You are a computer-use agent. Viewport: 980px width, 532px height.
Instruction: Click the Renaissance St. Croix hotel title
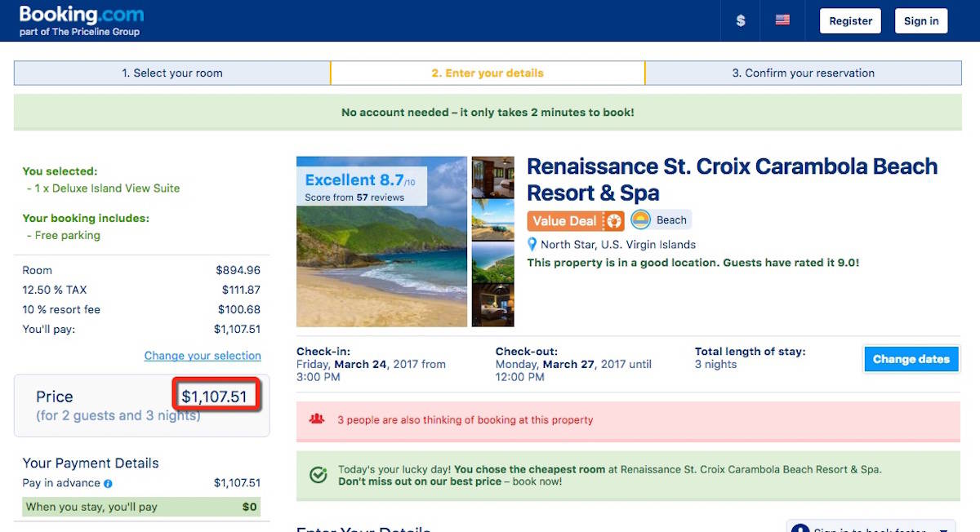coord(732,180)
